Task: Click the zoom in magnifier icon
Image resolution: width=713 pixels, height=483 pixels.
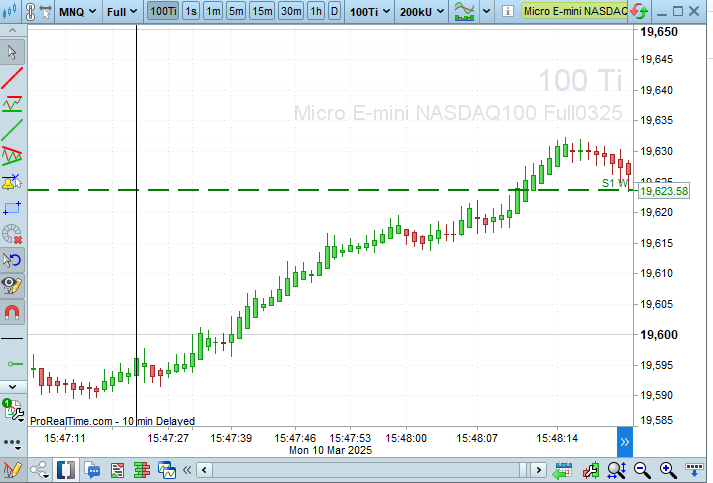Action: pos(668,470)
